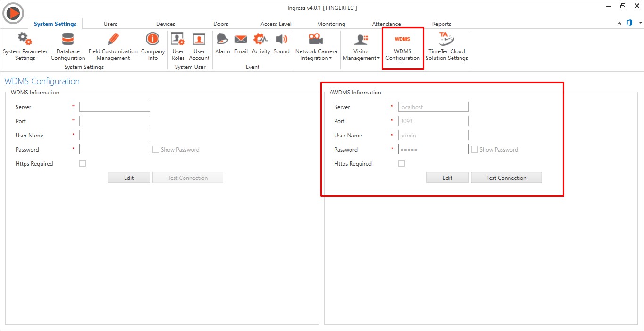Toggle WDMS Show Password checkbox
Image resolution: width=644 pixels, height=331 pixels.
tap(156, 149)
